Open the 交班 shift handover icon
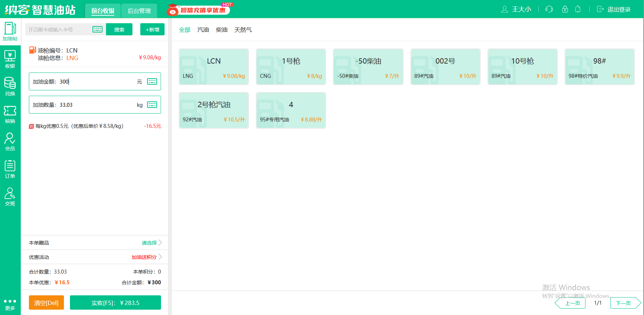This screenshot has height=315, width=644. tap(10, 197)
